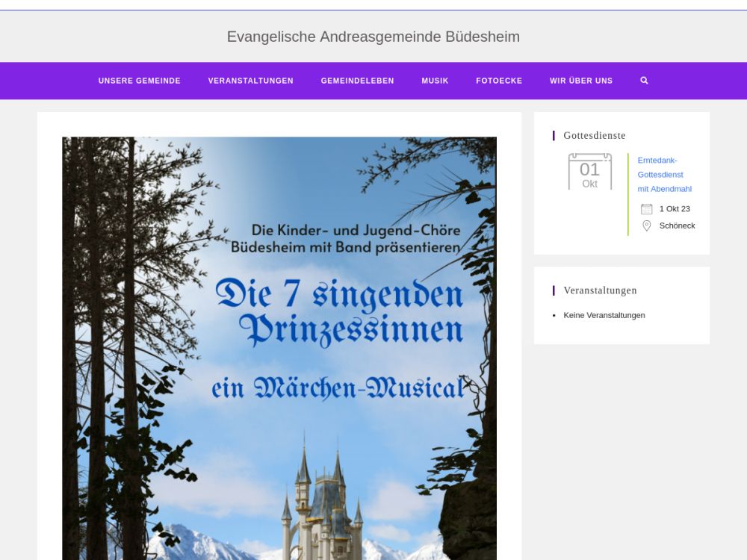Click the castle illustration on the poster
The height and width of the screenshot is (560, 747).
321,500
